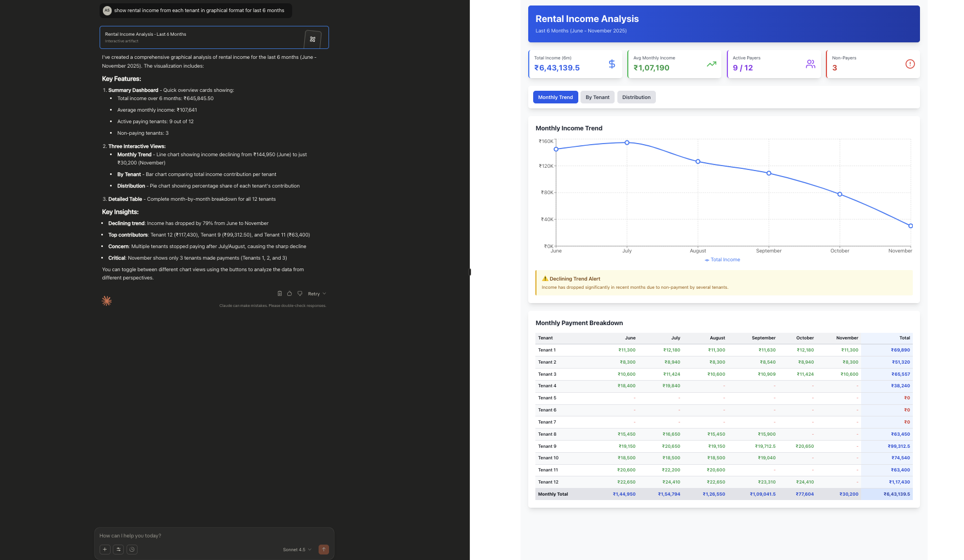
Task: Attach a file with the plus icon
Action: point(105,549)
